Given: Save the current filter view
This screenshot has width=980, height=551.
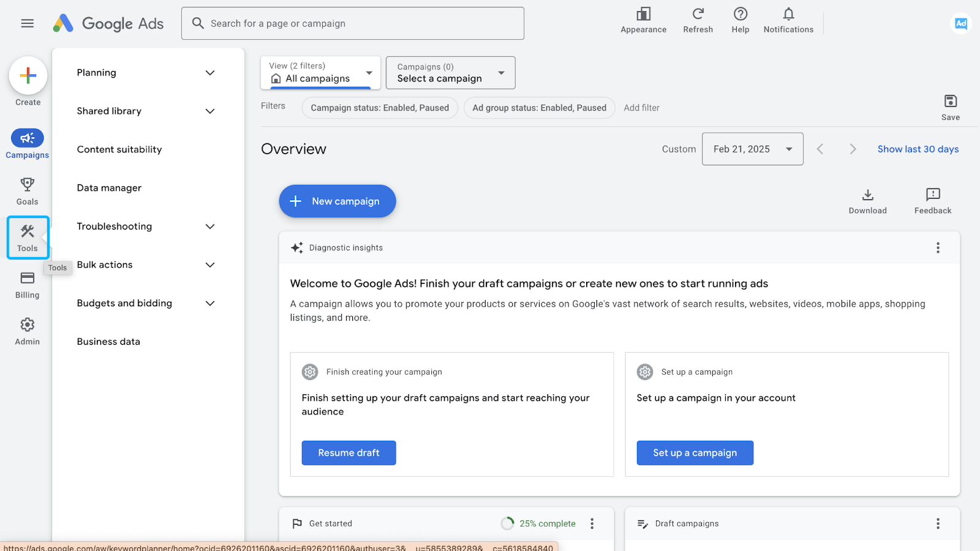Looking at the screenshot, I should (950, 108).
